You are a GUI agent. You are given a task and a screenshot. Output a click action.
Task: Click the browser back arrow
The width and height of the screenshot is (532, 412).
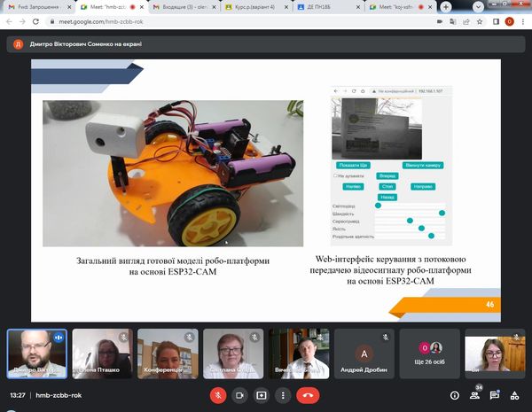[9, 23]
